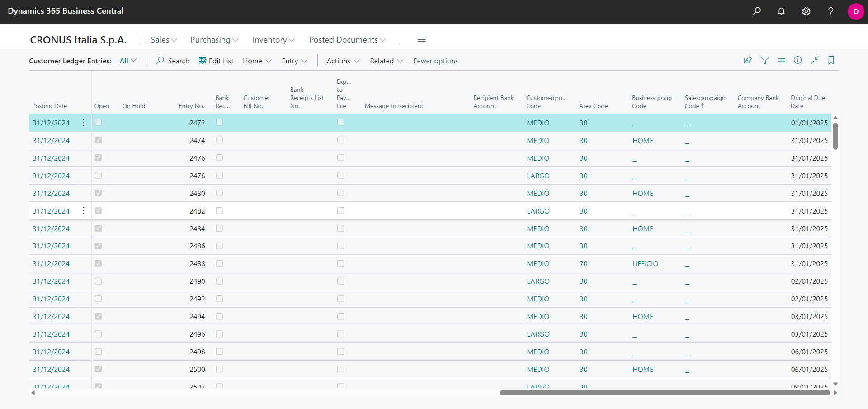The image size is (868, 409).
Task: Open the FactBox information icon
Action: 798,60
